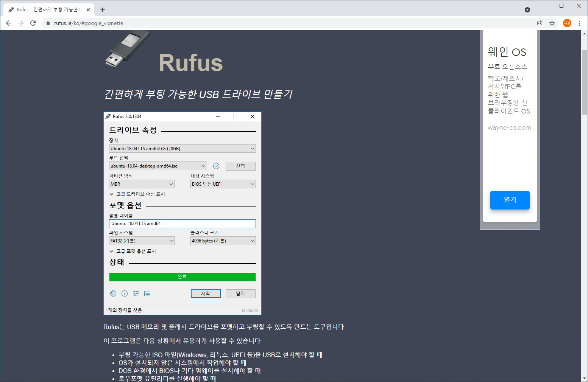588x382 pixels.
Task: Click the wayne-os.com ad link
Action: point(509,128)
